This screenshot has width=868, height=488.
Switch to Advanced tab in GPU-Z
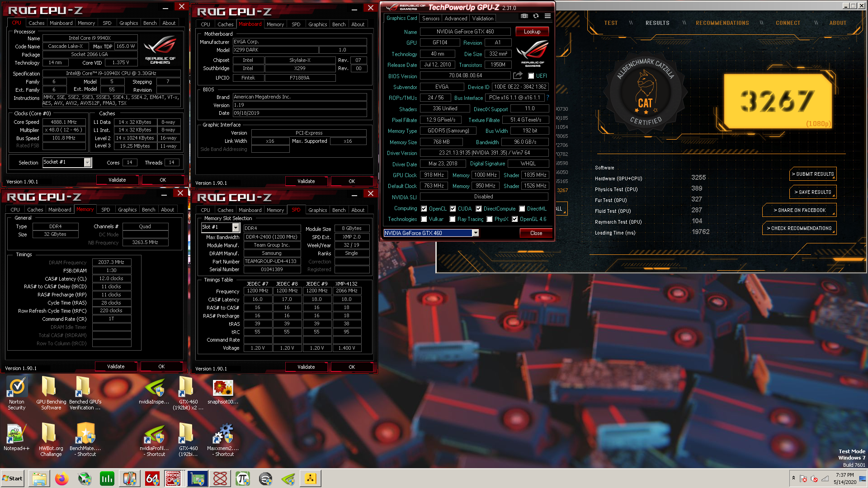click(x=456, y=19)
